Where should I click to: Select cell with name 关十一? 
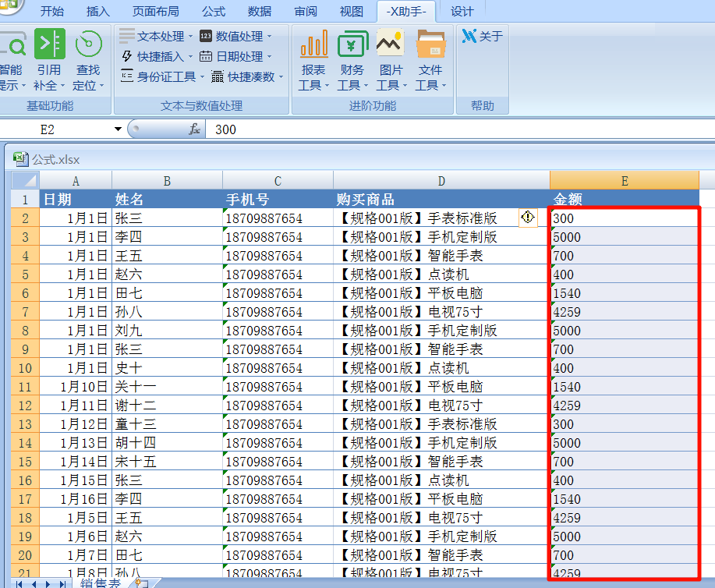click(x=168, y=387)
